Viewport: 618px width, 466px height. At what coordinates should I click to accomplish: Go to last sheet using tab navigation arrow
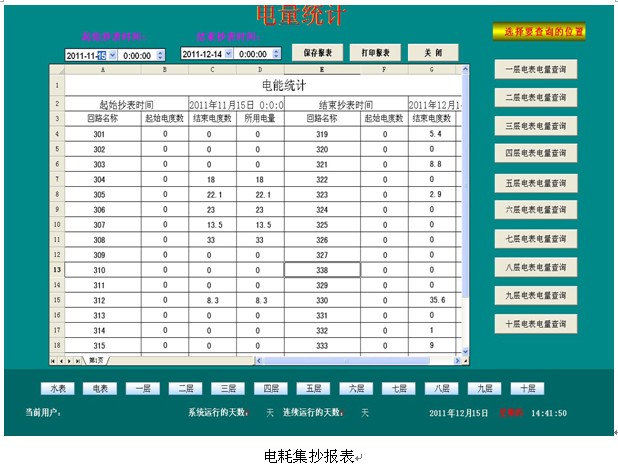coord(78,359)
